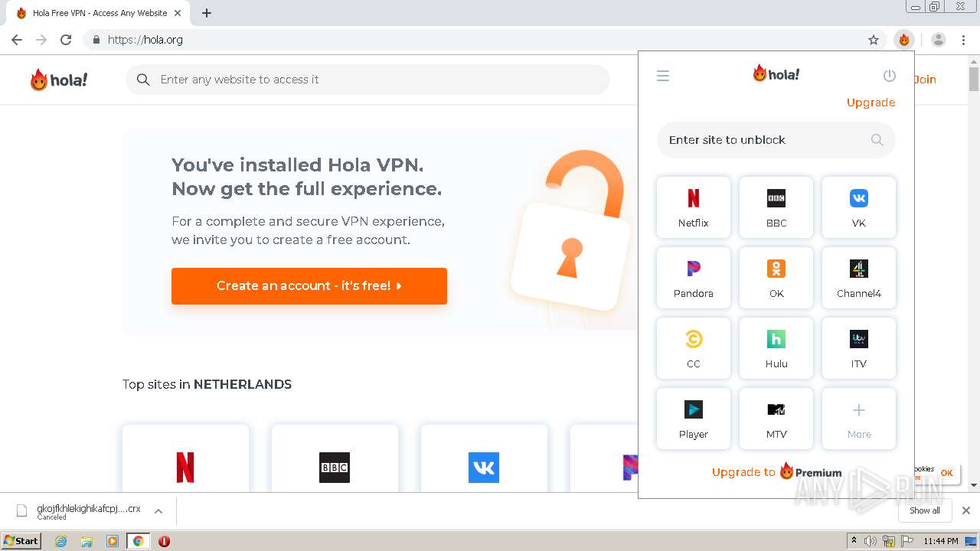Screen dimensions: 980x551
Task: Click the Upgrade link in popup
Action: pyautogui.click(x=871, y=103)
